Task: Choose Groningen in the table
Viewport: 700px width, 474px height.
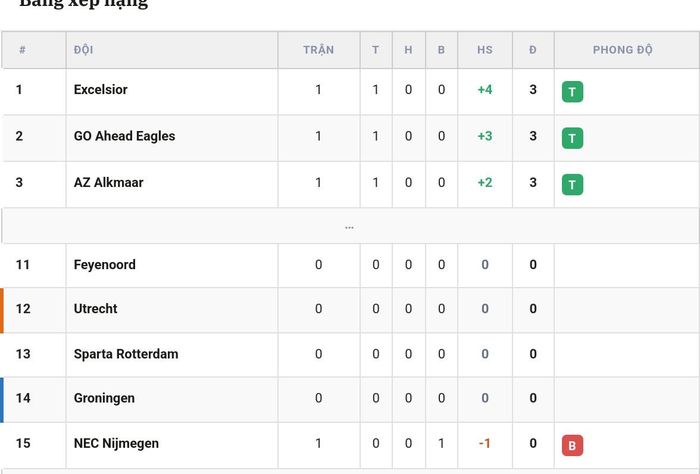Action: 104,398
